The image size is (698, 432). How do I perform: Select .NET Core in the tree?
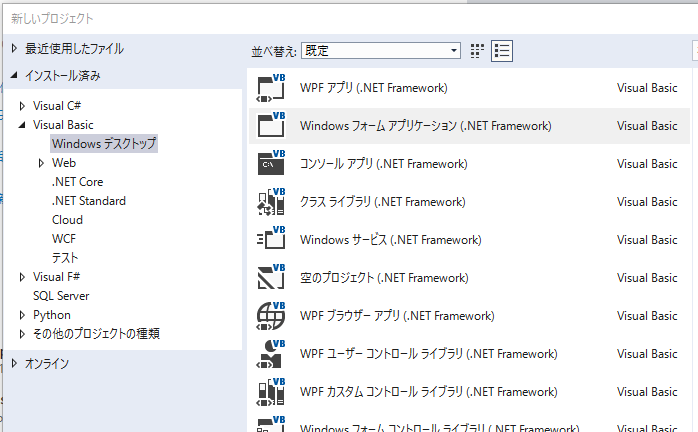point(77,182)
